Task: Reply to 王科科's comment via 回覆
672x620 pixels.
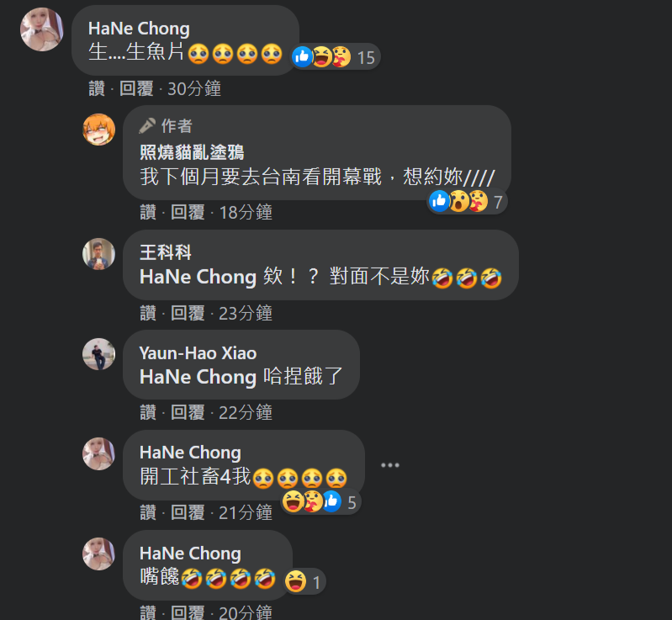Action: 188,313
